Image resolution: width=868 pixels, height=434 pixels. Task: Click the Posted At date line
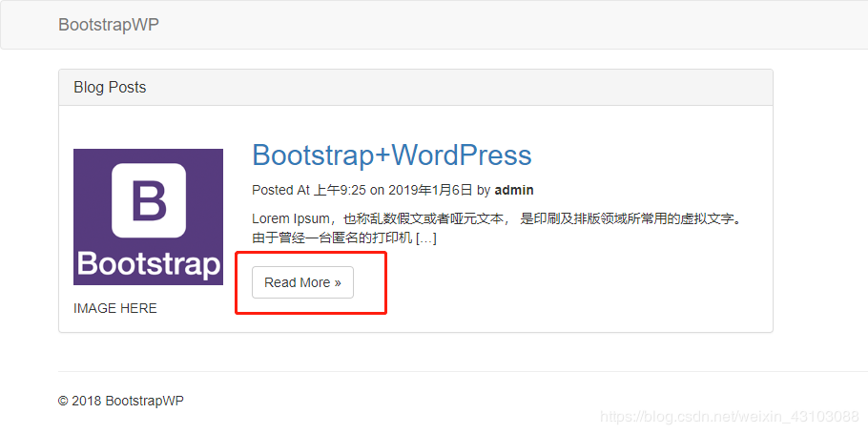[392, 190]
